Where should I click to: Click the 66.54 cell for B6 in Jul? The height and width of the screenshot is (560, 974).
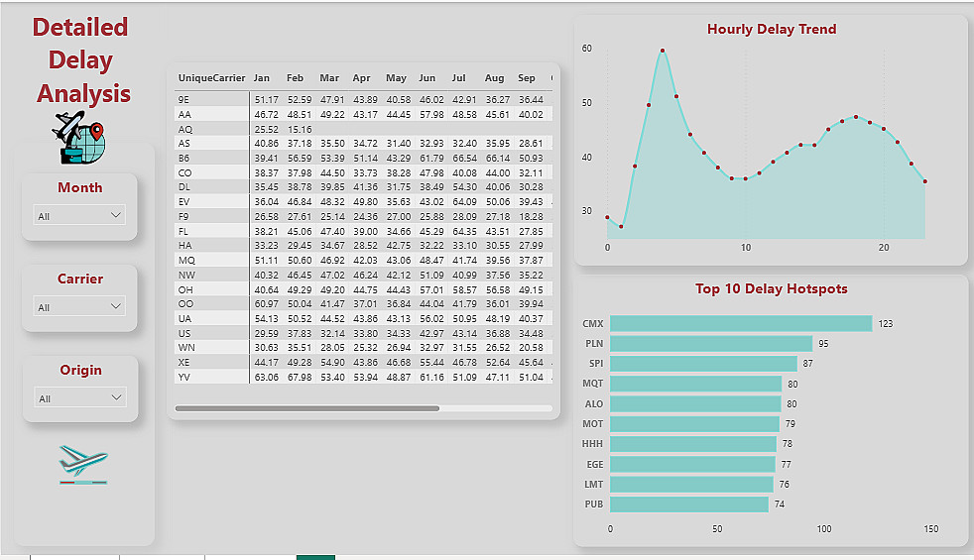pos(464,159)
